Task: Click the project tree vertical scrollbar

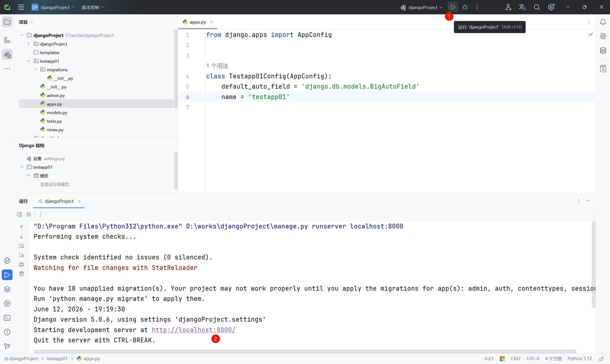Action: [x=175, y=69]
